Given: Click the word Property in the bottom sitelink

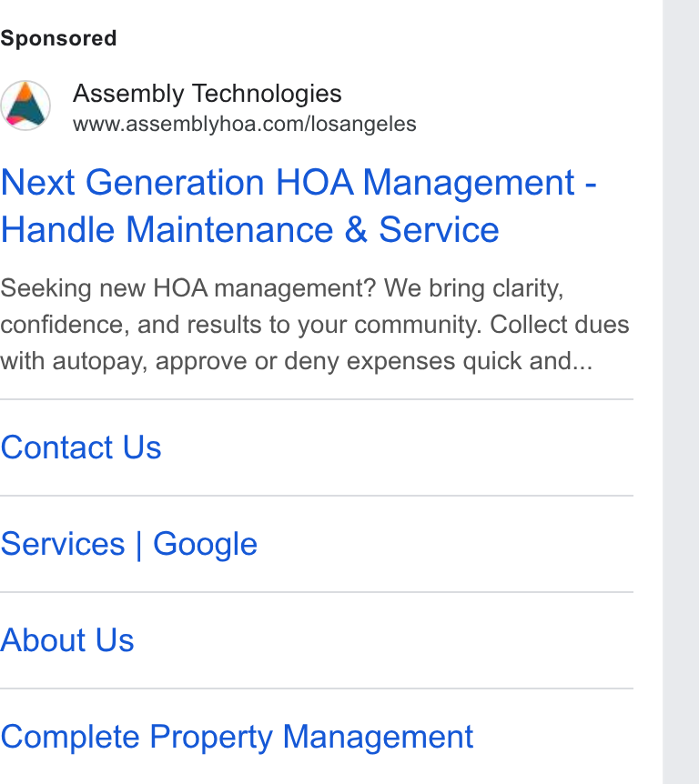Looking at the screenshot, I should click(x=211, y=738).
